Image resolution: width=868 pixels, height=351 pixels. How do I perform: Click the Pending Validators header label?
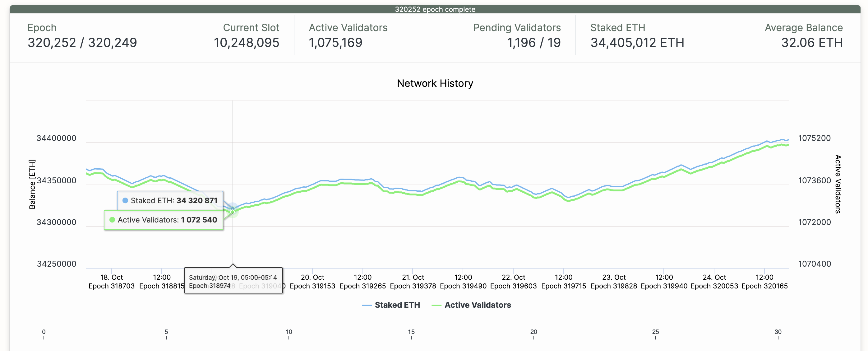(517, 28)
